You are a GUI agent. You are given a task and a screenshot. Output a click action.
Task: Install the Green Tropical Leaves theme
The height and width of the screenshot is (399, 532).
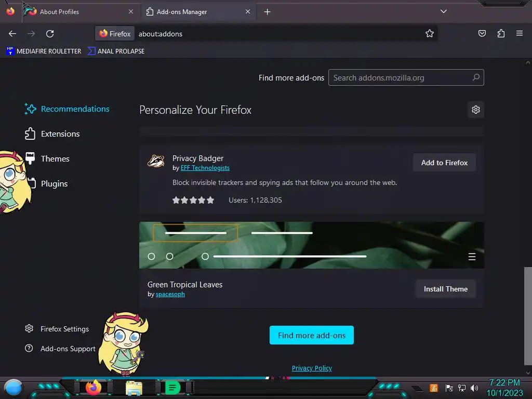click(x=445, y=289)
